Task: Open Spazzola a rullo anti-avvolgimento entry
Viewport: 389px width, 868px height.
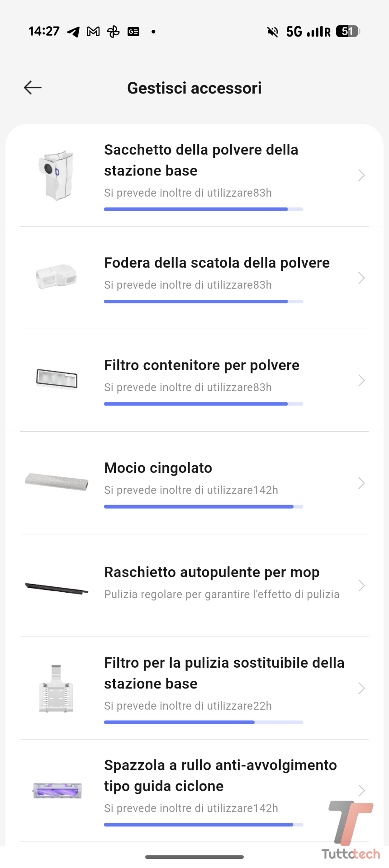Action: click(220, 775)
